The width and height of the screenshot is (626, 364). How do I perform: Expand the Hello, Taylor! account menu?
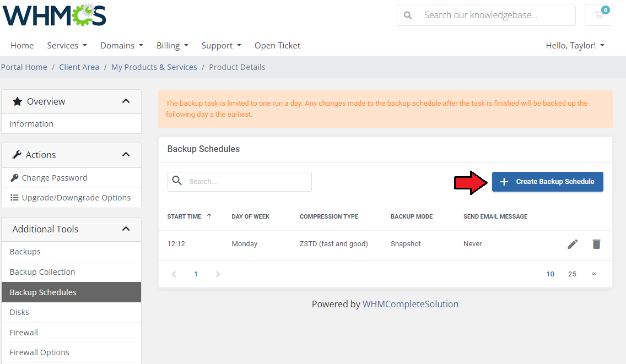coord(575,46)
